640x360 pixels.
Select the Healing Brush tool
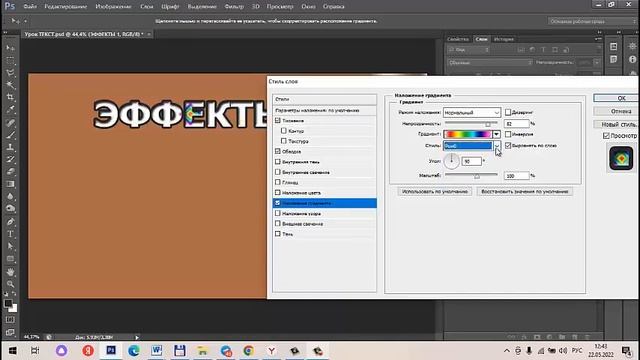click(10, 122)
